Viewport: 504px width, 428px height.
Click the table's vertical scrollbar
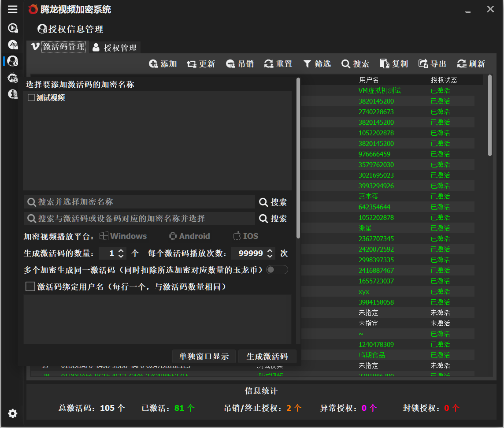[x=490, y=115]
